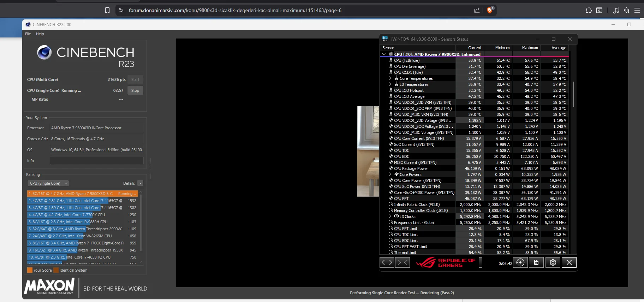Click the clock icon beside Infinity Fabric Clock
This screenshot has height=302, width=644.
(391, 204)
